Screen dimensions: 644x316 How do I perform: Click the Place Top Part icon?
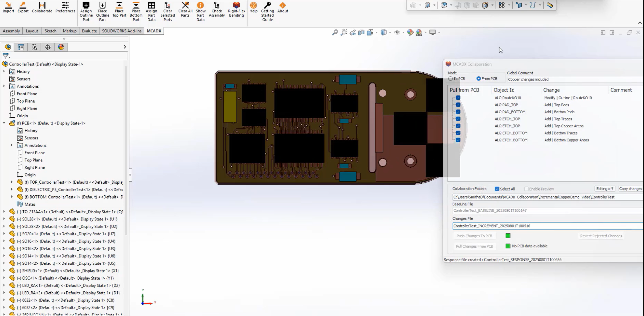119,9
